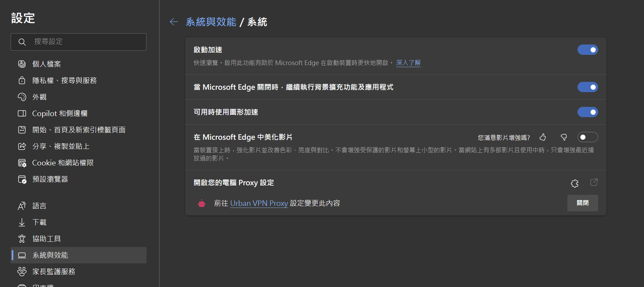
Task: Toggle 啟動加速 switch off
Action: 588,50
